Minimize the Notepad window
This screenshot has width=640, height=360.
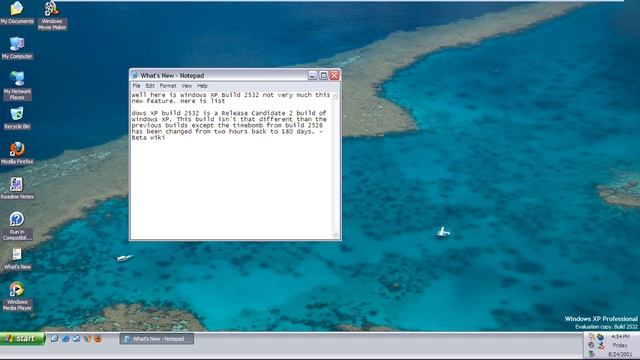tap(313, 75)
